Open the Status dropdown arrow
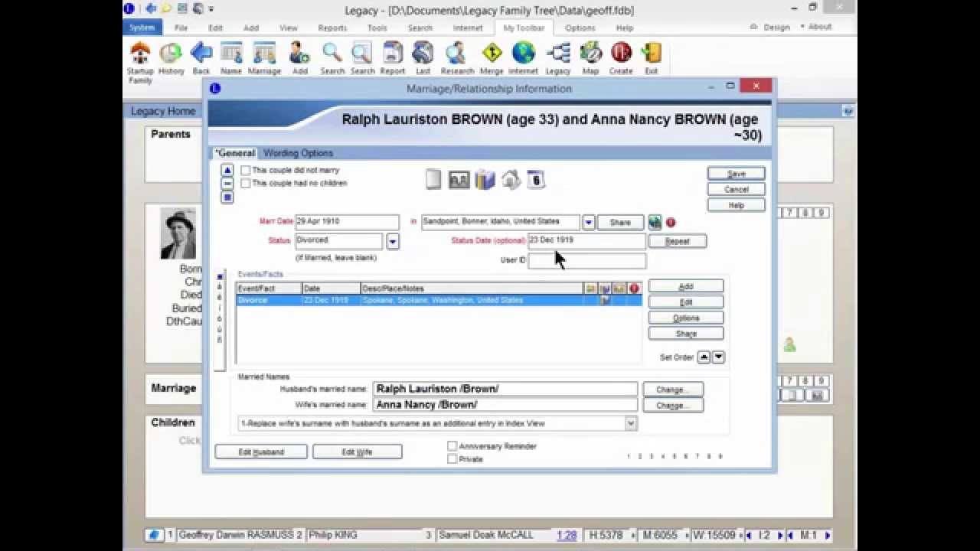Viewport: 980px width, 551px height. coord(392,242)
